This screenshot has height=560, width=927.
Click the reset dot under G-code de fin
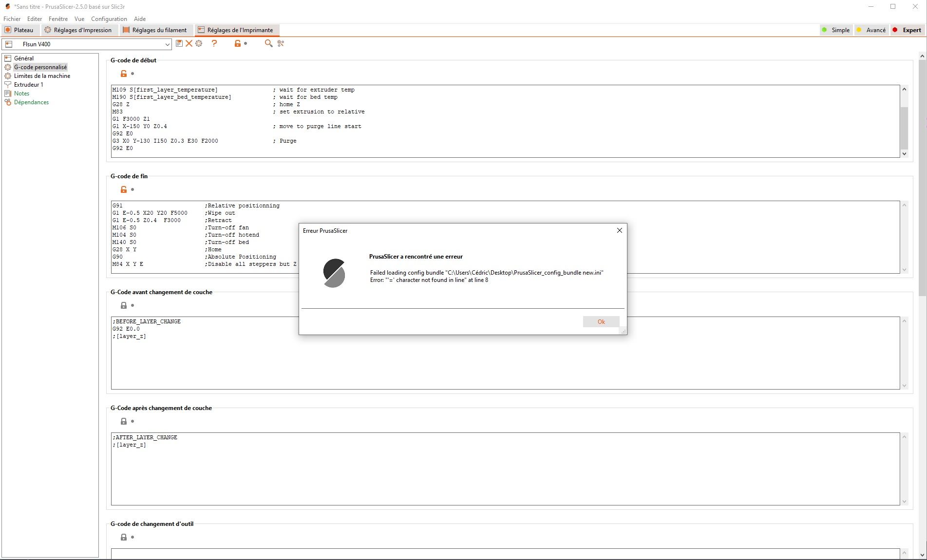pos(132,189)
